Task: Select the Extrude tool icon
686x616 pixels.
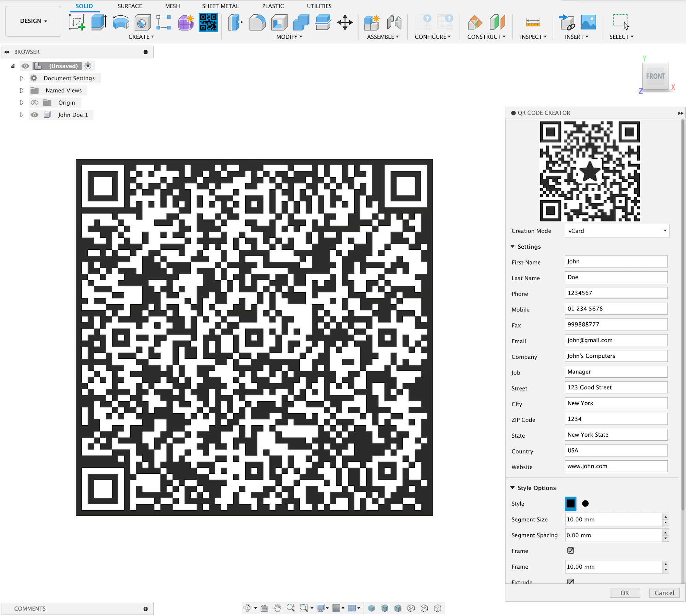Action: pyautogui.click(x=99, y=22)
